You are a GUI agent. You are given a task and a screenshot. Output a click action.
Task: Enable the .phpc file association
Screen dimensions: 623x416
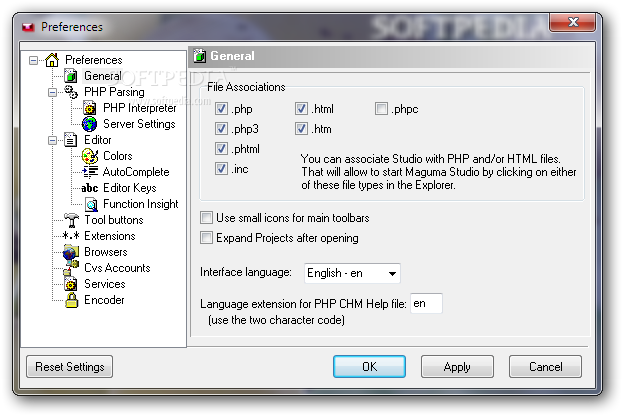pyautogui.click(x=381, y=108)
